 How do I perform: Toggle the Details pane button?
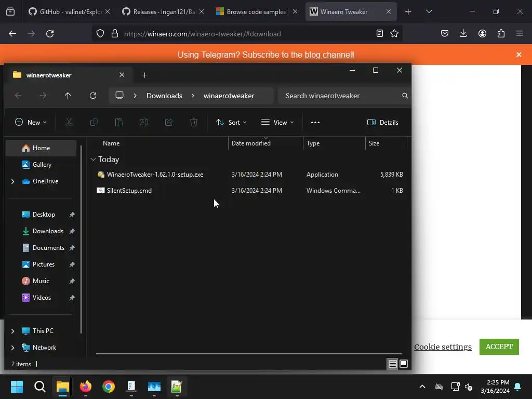[383, 123]
